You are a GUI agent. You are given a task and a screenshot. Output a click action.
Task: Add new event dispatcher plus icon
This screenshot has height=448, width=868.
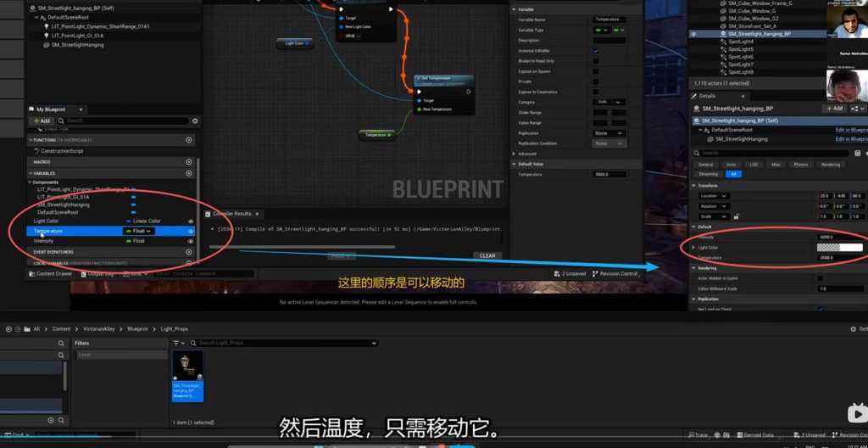189,252
